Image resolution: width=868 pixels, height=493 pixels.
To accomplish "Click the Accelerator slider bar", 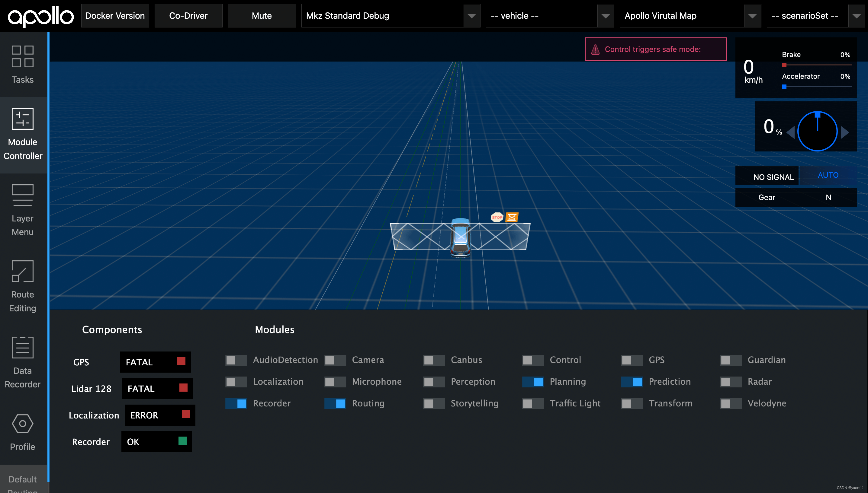I will coord(817,87).
